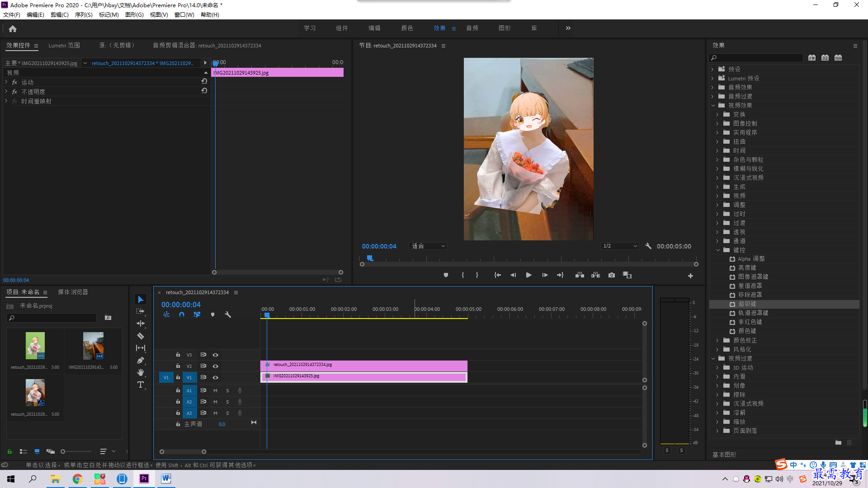Switch to the Audio workspace tab
This screenshot has height=488, width=868.
click(472, 28)
